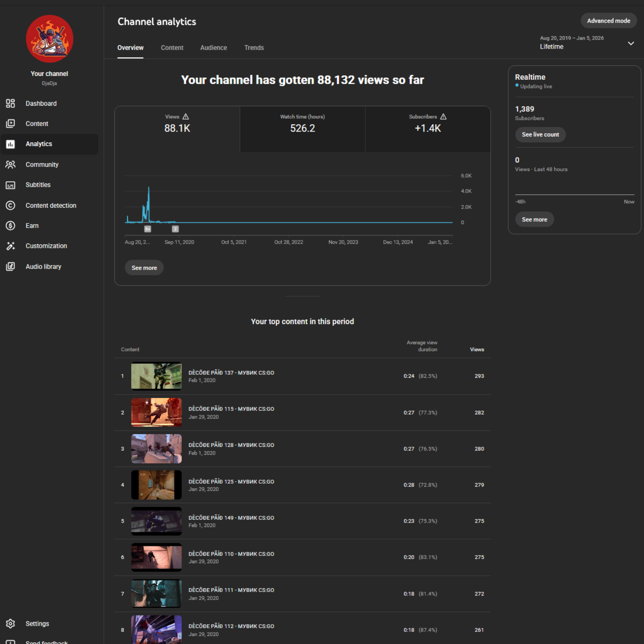Click the Advanced mode button
Screen dimensions: 644x644
coord(608,21)
